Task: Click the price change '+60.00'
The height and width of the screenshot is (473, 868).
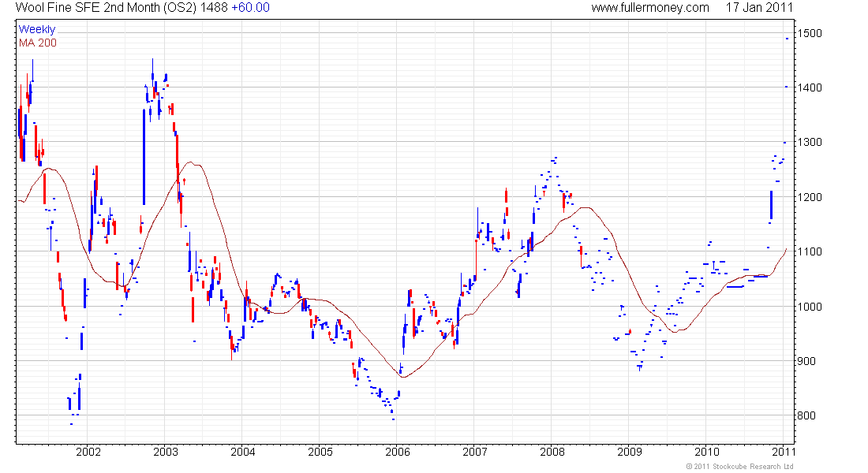Action: (250, 8)
